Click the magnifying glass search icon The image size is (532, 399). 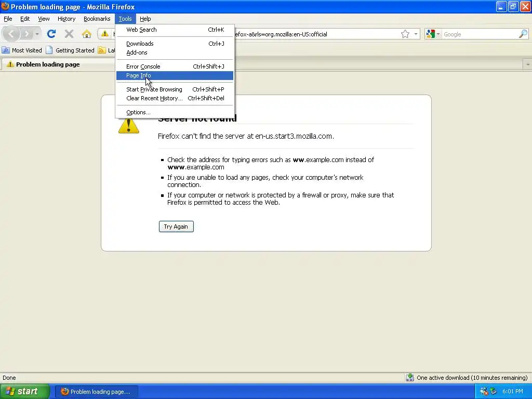(x=523, y=34)
